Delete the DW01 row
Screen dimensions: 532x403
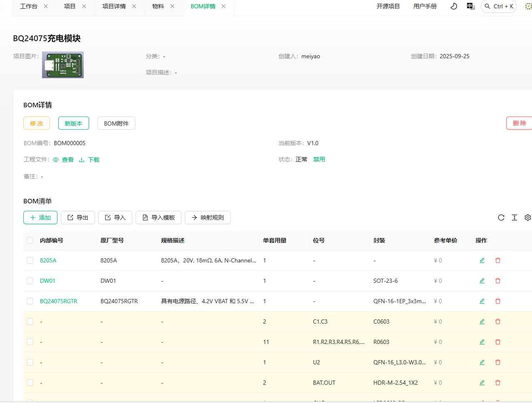click(498, 281)
